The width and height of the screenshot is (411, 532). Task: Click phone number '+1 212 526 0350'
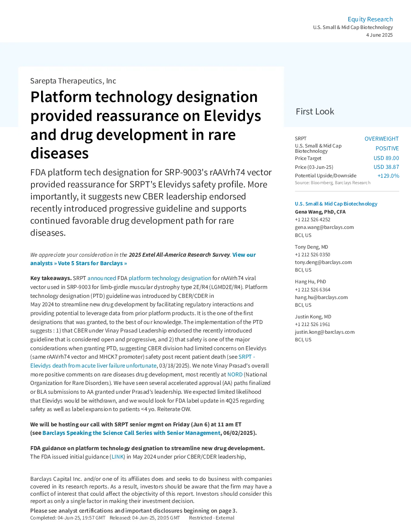tap(313, 255)
